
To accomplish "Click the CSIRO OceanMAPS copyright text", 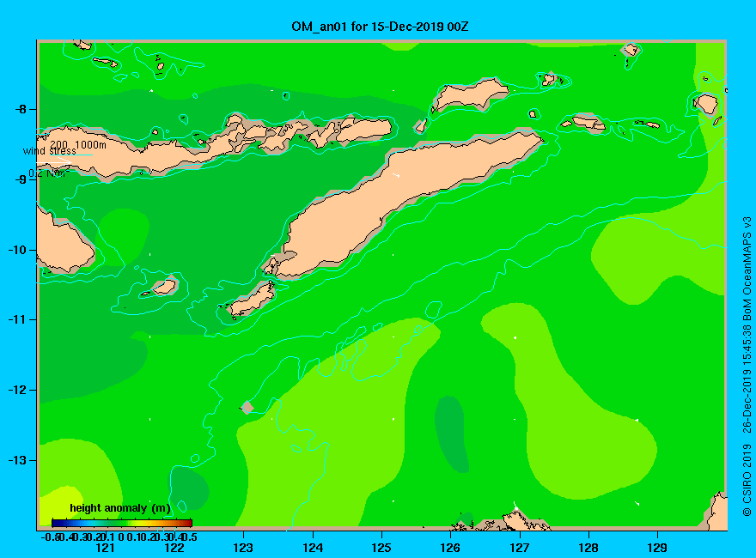I will point(747,367).
